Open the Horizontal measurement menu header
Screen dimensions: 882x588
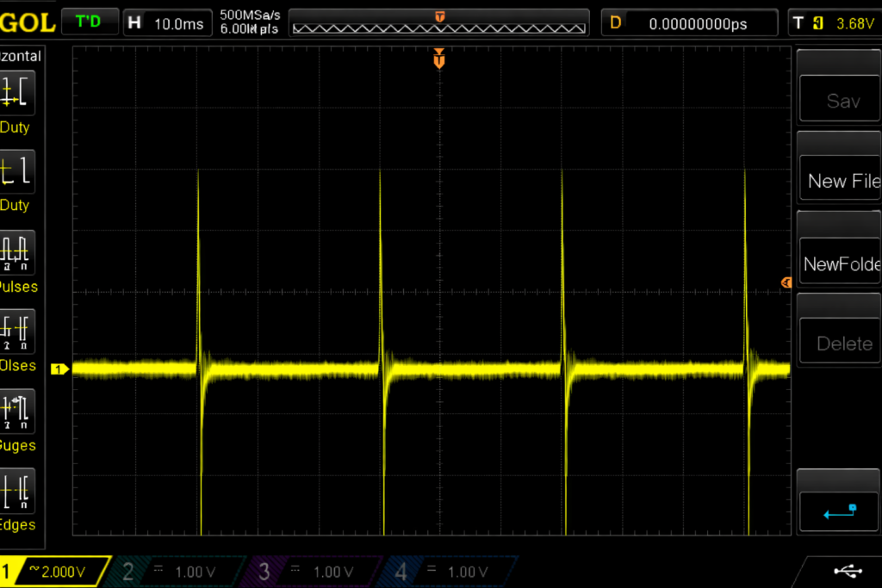21,56
